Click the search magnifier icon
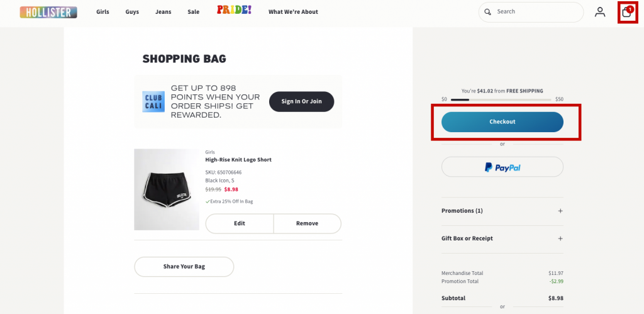Image resolution: width=644 pixels, height=314 pixels. 489,12
